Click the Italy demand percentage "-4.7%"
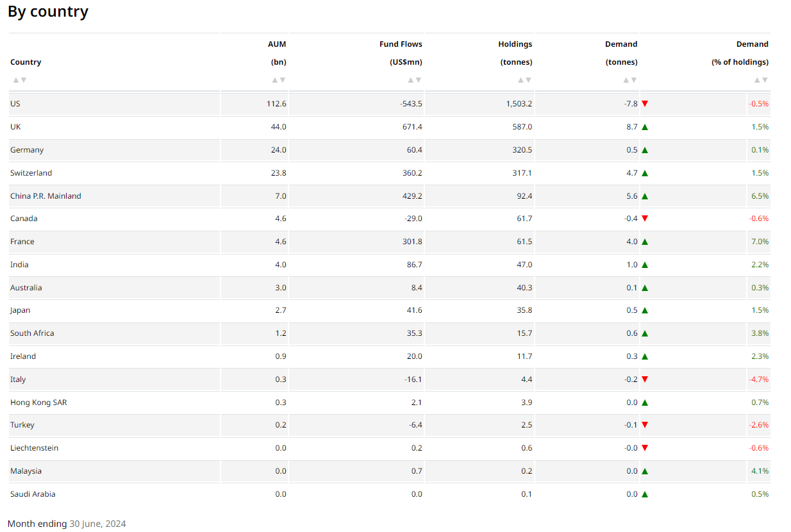This screenshot has height=532, width=791. 759,379
